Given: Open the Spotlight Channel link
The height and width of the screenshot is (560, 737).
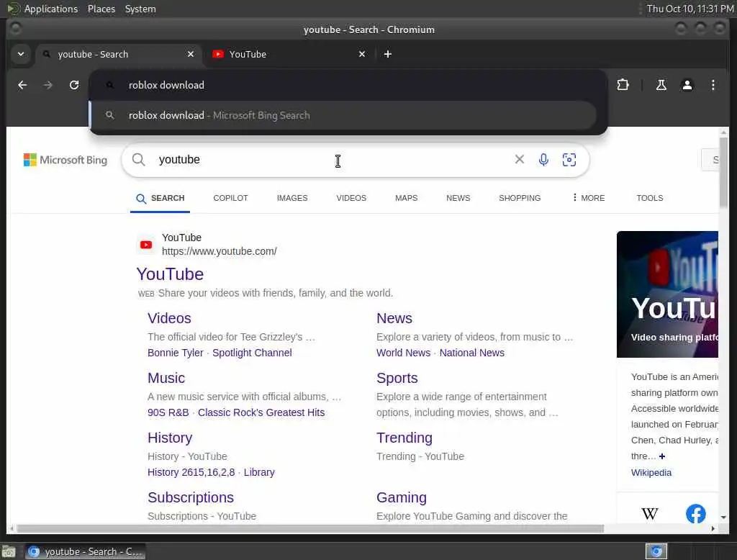Looking at the screenshot, I should click(x=252, y=353).
